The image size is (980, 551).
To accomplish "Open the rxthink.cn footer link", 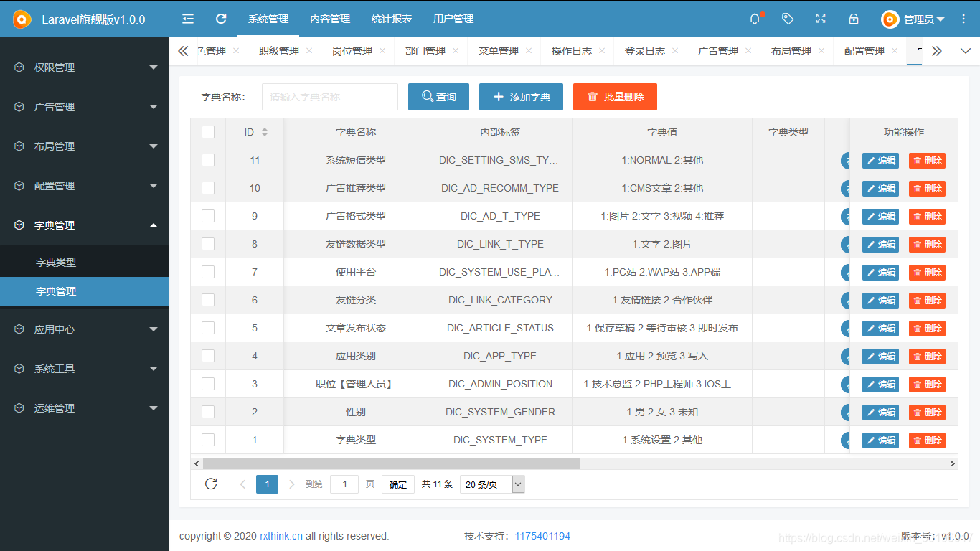I will (x=281, y=536).
